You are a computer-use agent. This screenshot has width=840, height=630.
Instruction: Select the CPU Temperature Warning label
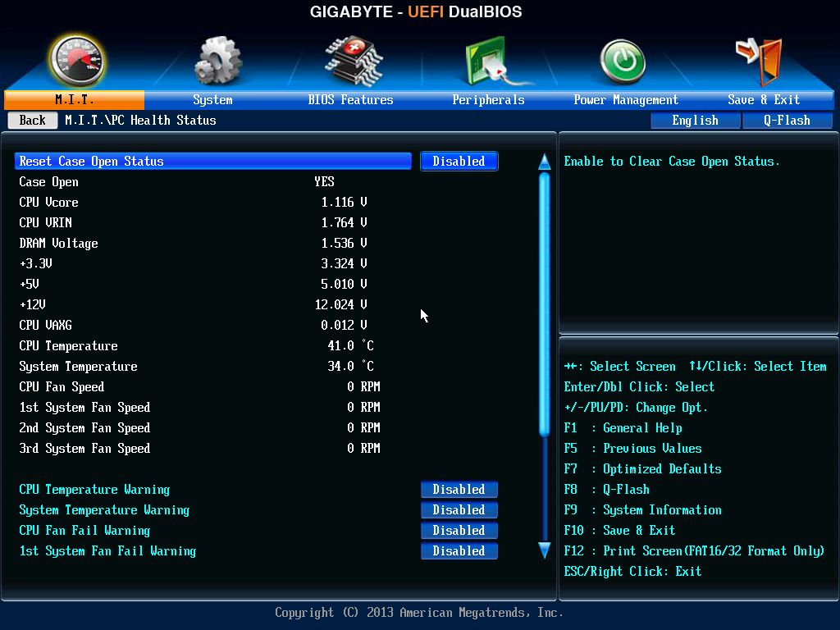(94, 490)
